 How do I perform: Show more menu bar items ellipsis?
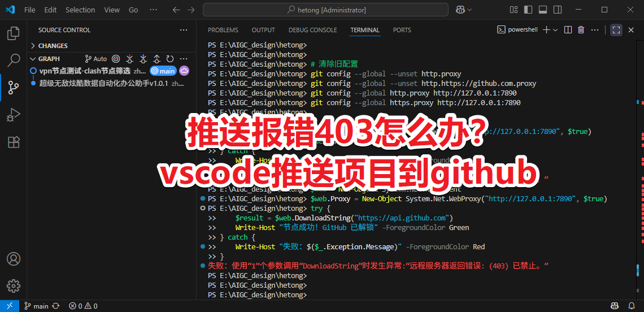[153, 10]
